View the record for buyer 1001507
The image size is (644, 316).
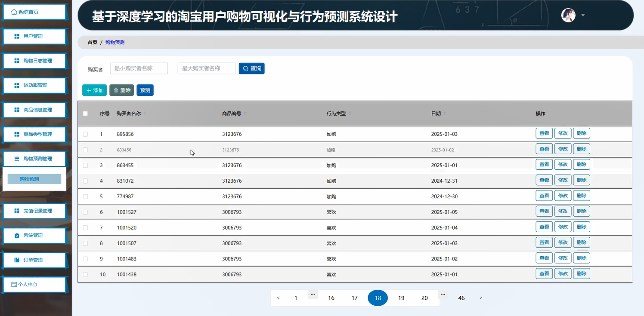click(544, 242)
